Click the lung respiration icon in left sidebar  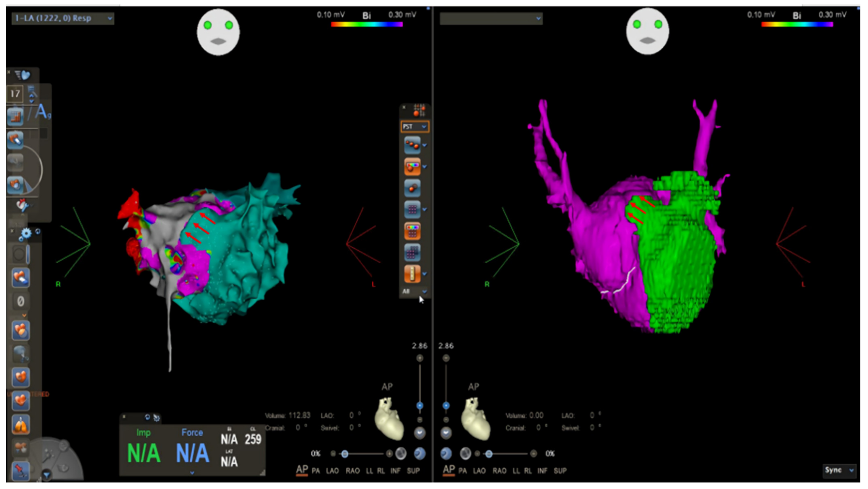[x=21, y=425]
